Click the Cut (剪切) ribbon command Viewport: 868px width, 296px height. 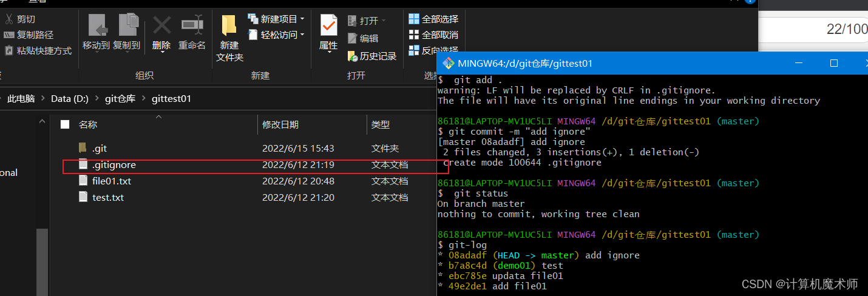coord(20,19)
